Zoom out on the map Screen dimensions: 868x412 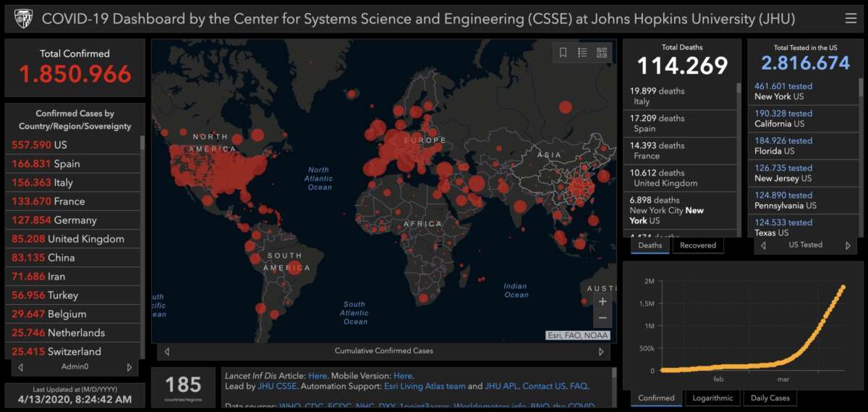click(602, 319)
